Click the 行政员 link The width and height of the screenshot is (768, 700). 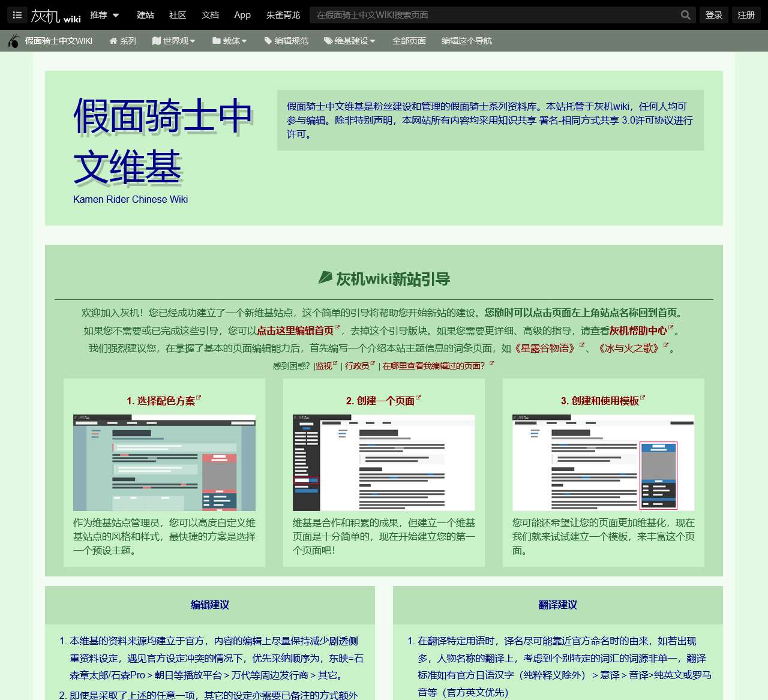[x=357, y=366]
